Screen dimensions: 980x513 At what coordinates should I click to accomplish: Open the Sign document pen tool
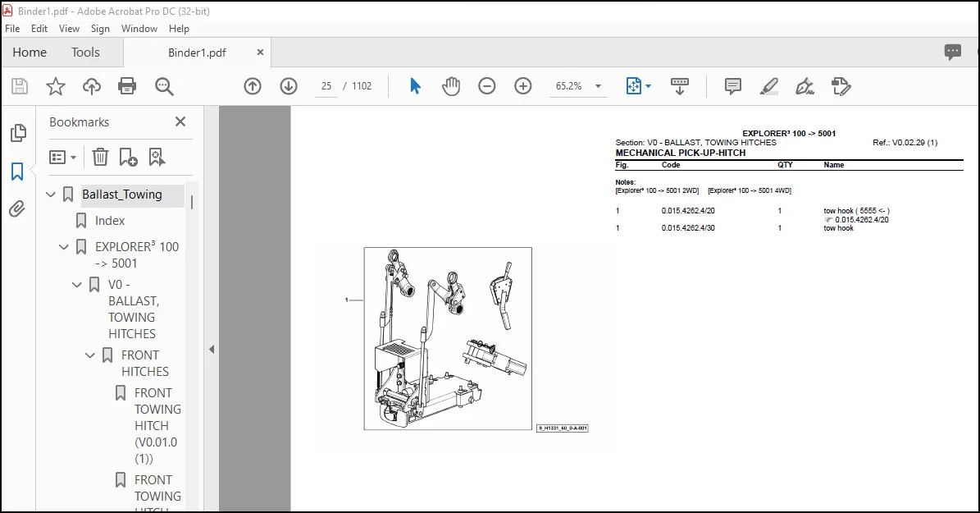click(x=805, y=86)
